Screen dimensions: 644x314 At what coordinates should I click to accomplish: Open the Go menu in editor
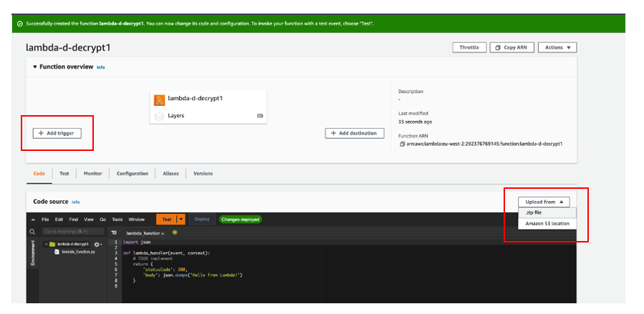(x=102, y=220)
